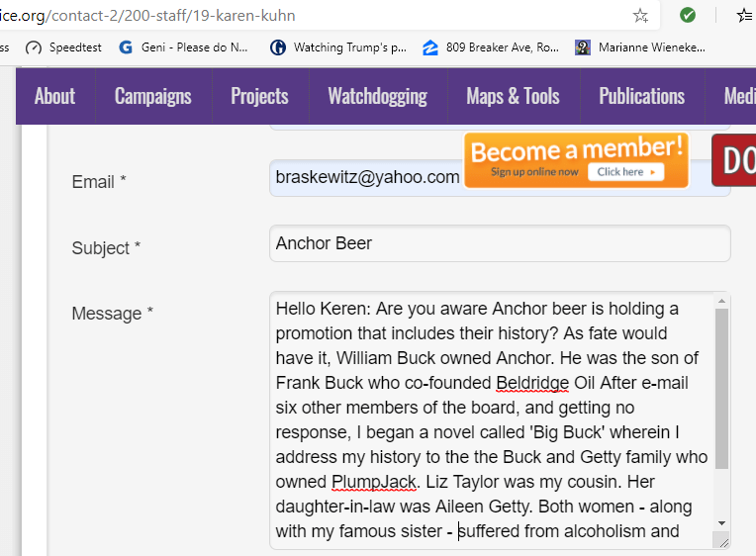Click in the Email input field

tap(366, 178)
